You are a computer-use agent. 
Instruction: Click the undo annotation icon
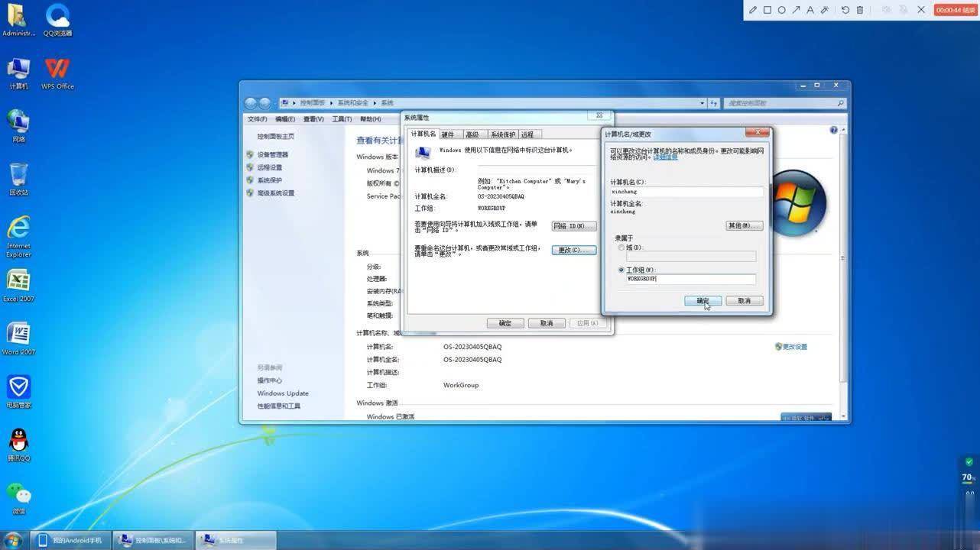click(845, 10)
